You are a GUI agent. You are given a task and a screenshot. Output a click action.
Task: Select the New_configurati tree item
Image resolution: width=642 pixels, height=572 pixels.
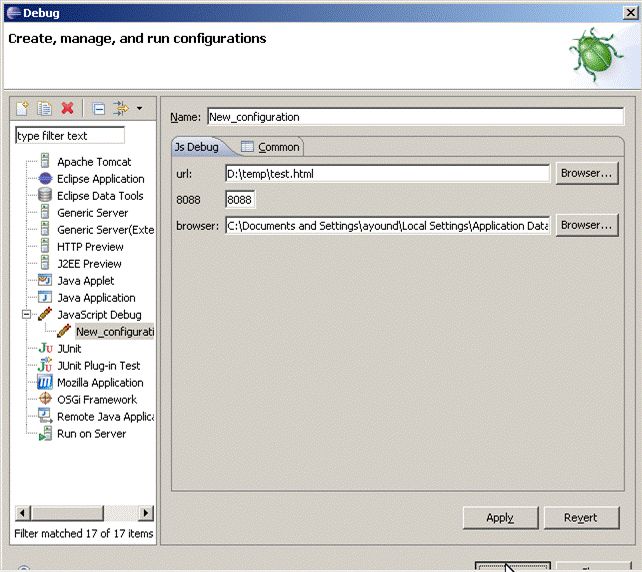click(x=115, y=332)
